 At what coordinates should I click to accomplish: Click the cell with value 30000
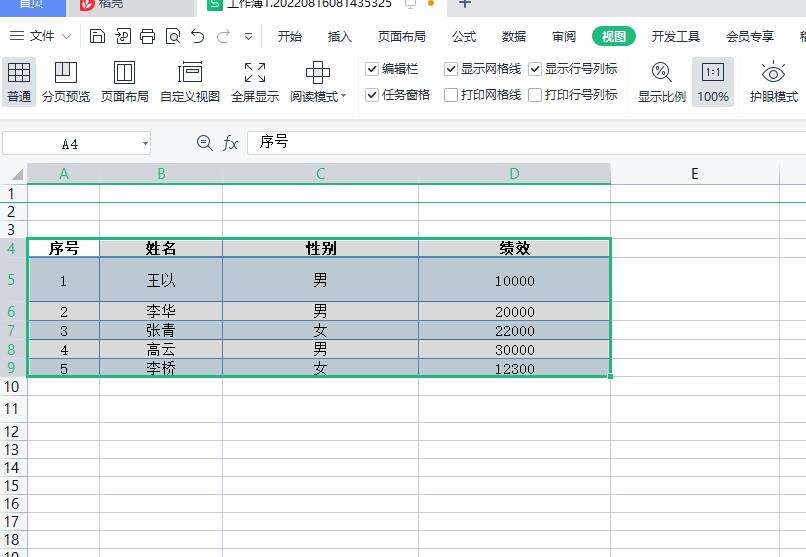click(515, 349)
